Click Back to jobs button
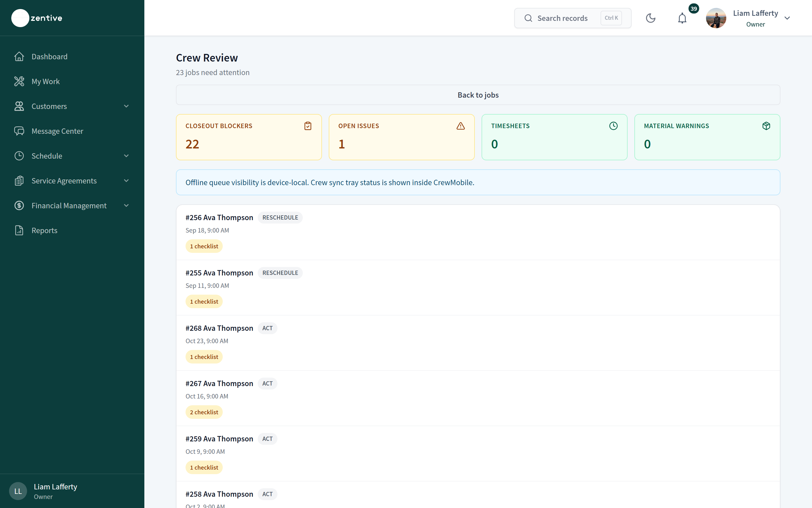This screenshot has height=508, width=812. pos(478,95)
